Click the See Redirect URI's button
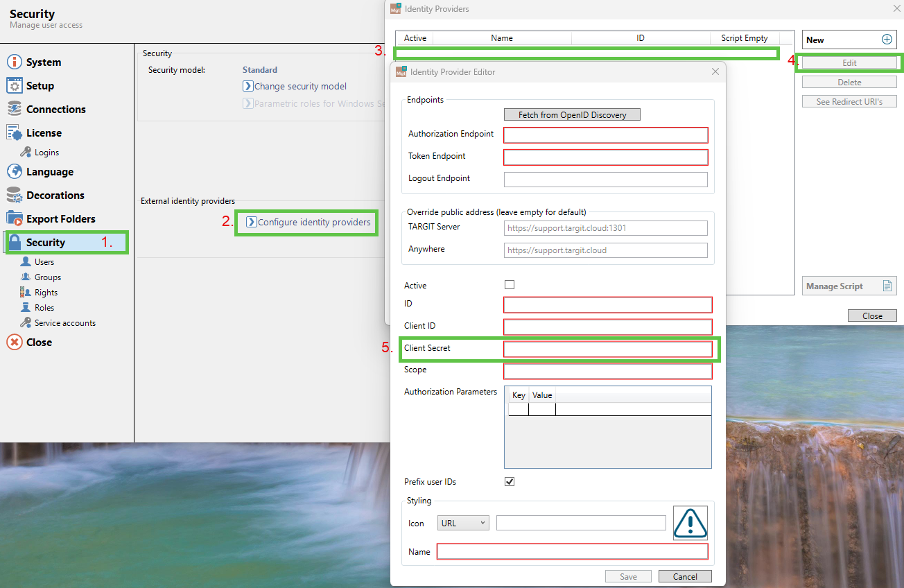This screenshot has width=904, height=588. click(849, 101)
